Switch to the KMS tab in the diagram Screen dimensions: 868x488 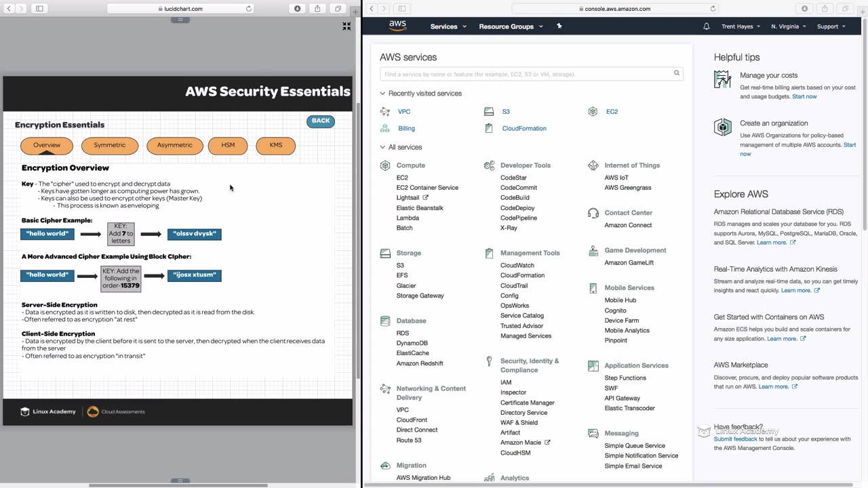tap(276, 145)
